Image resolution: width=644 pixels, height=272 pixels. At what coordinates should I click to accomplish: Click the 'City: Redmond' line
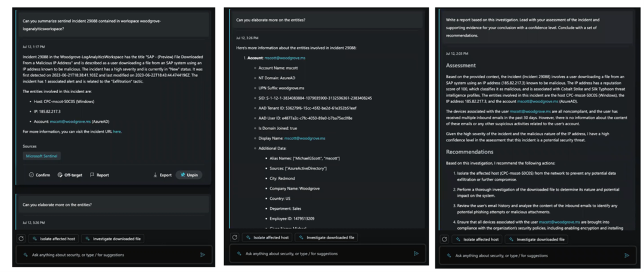pyautogui.click(x=282, y=178)
